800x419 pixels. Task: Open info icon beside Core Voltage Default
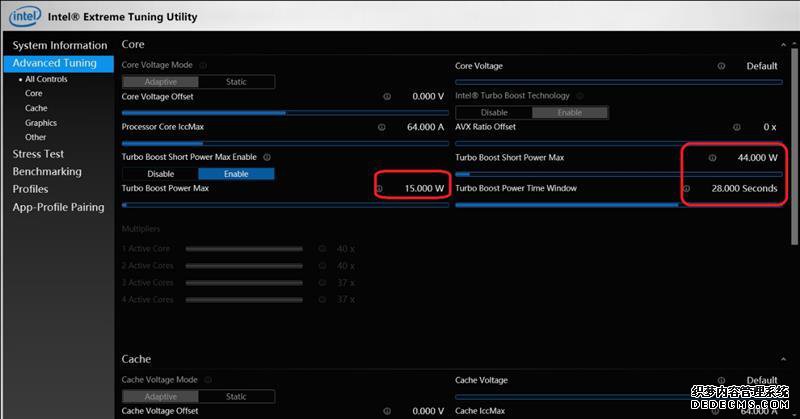(721, 66)
